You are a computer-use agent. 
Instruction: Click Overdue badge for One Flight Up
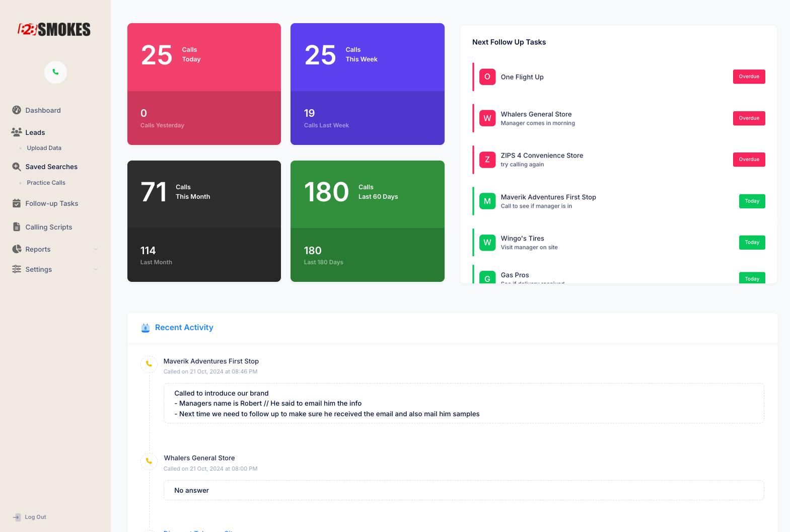pos(749,77)
